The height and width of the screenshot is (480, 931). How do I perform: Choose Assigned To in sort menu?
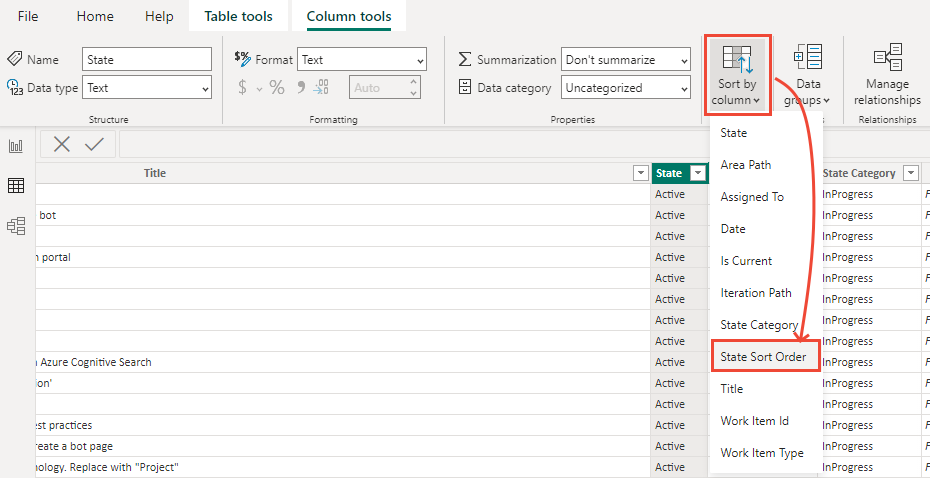[x=766, y=197]
